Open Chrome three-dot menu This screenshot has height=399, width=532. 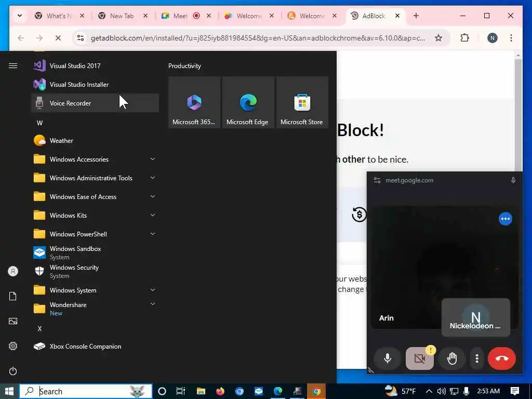tap(511, 38)
